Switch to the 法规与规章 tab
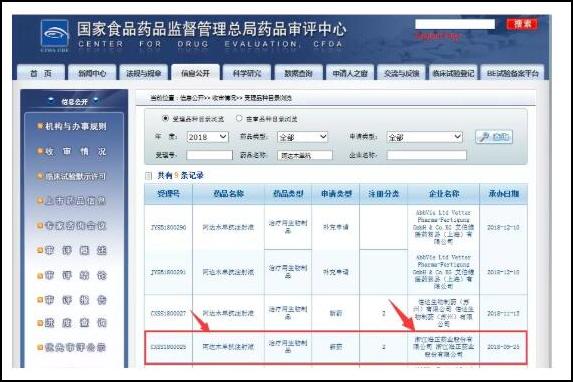Screen dimensions: 573x382 144,73
